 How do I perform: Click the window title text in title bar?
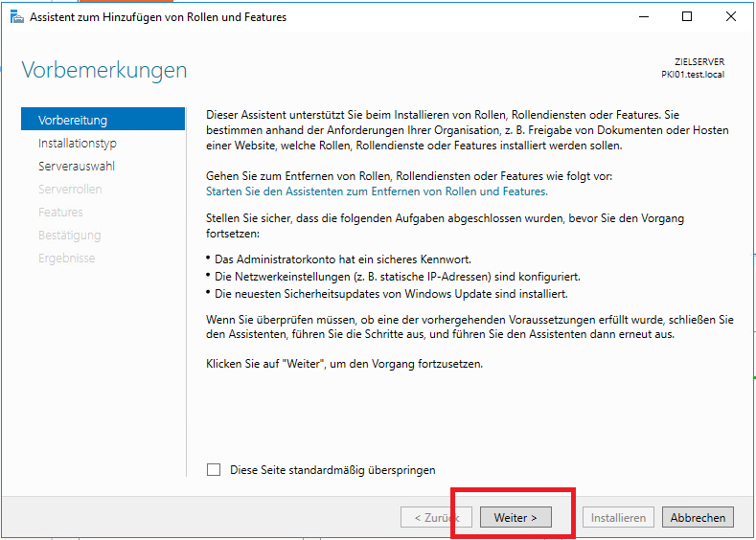pos(158,17)
